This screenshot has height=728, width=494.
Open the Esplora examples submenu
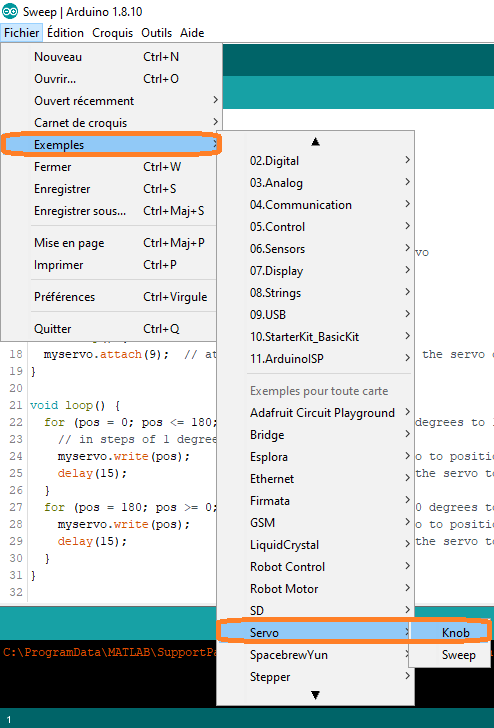316,457
